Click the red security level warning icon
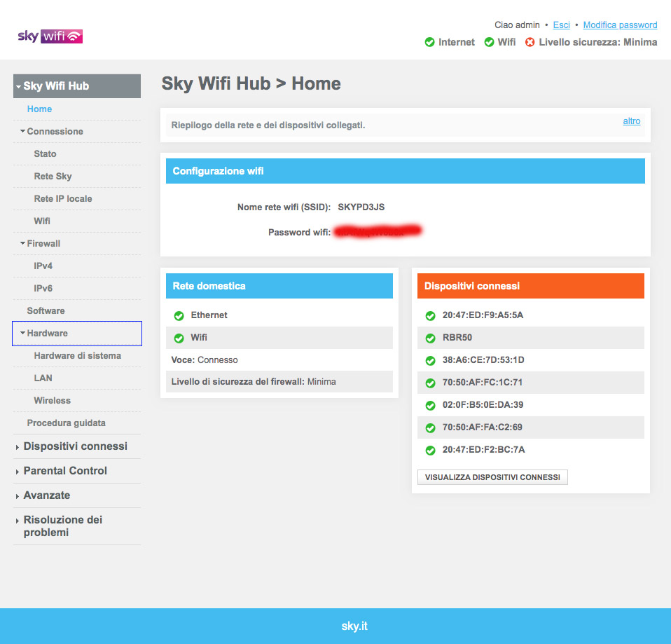Image resolution: width=671 pixels, height=644 pixels. coord(530,42)
